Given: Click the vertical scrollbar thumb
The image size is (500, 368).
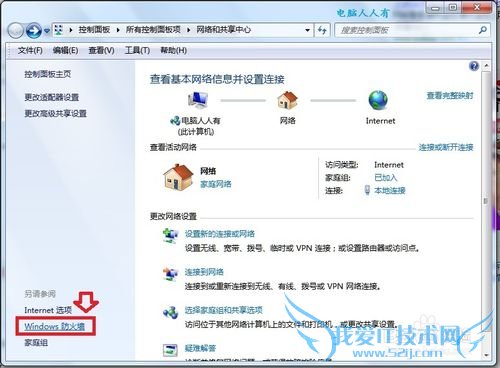Looking at the screenshot, I should [486, 201].
